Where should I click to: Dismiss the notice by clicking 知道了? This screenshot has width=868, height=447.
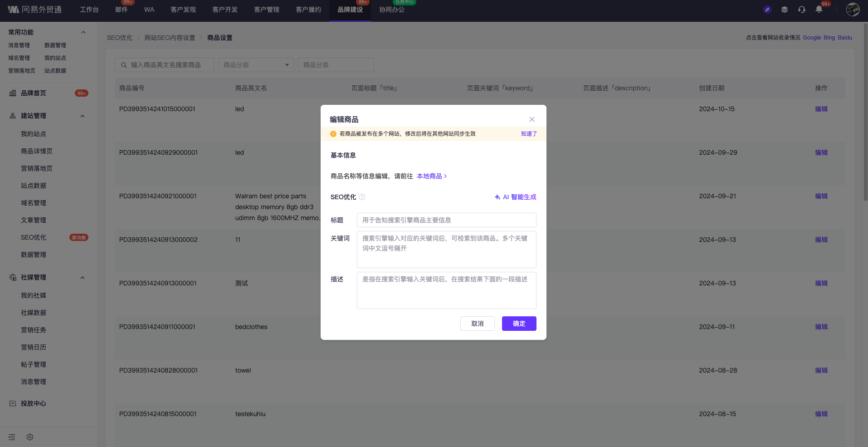(528, 134)
